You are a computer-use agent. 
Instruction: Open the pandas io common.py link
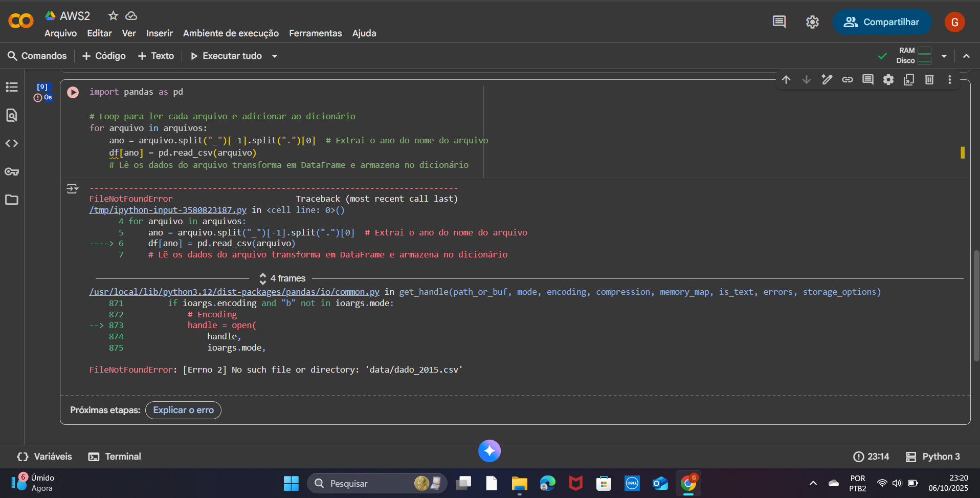coord(234,292)
